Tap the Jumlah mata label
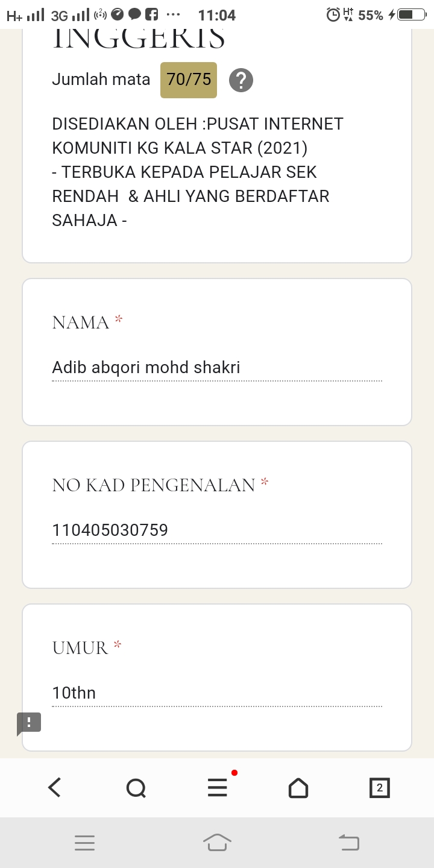 tap(101, 79)
